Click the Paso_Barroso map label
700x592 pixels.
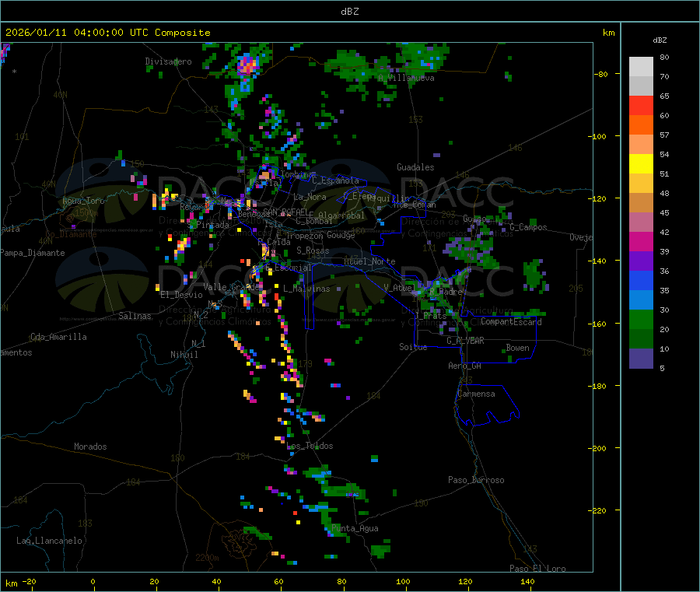pyautogui.click(x=476, y=480)
